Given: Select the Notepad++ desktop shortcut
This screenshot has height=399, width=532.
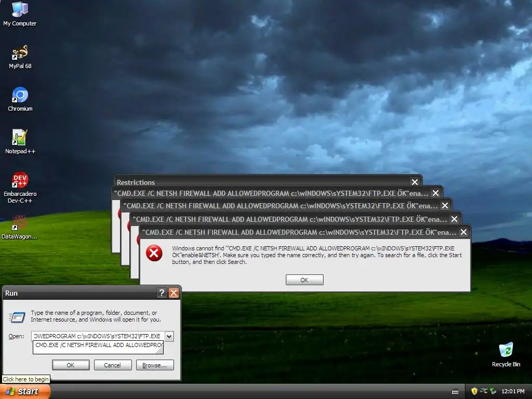Looking at the screenshot, I should point(20,142).
